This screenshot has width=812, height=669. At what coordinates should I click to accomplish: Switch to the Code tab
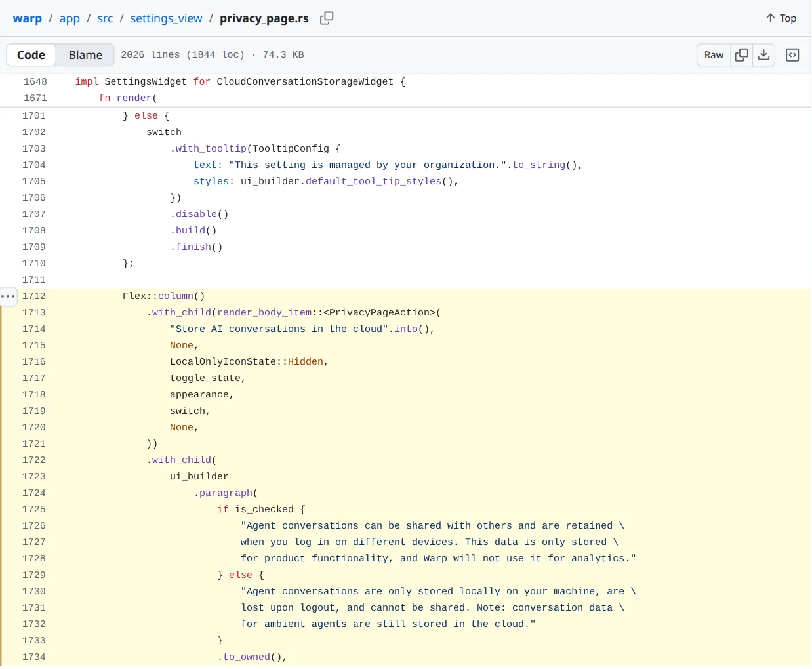[31, 55]
